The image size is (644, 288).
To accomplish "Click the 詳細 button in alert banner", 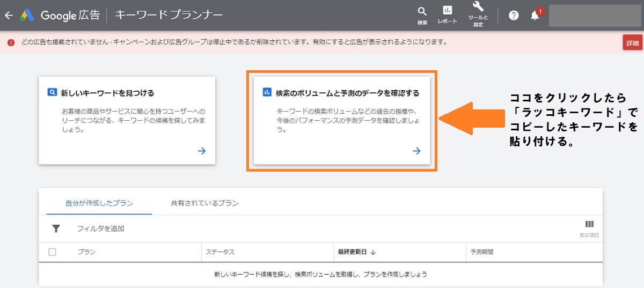I will click(633, 43).
